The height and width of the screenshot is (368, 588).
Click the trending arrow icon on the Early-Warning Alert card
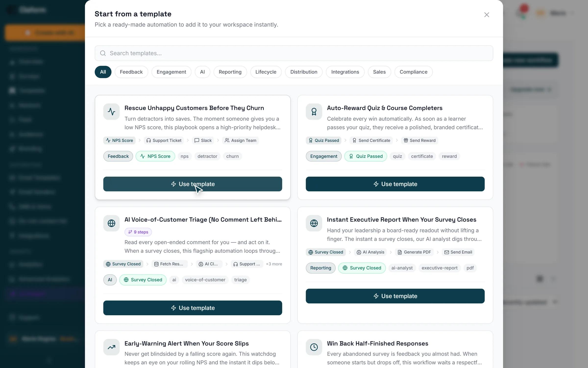click(x=111, y=347)
